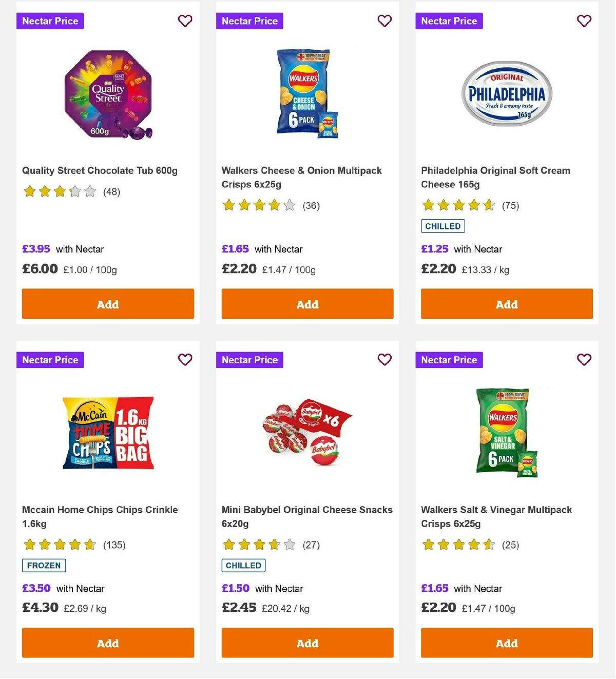Screen dimensions: 616x679
Task: Toggle the FROZEN tag on Mccain Home Chips
Action: (44, 565)
